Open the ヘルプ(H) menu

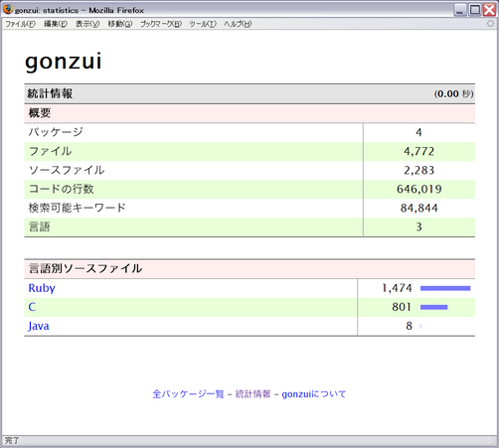click(238, 24)
